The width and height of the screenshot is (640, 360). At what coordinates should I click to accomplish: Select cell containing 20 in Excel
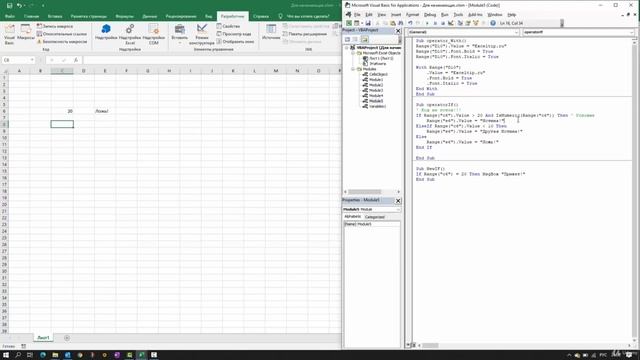coord(62,111)
